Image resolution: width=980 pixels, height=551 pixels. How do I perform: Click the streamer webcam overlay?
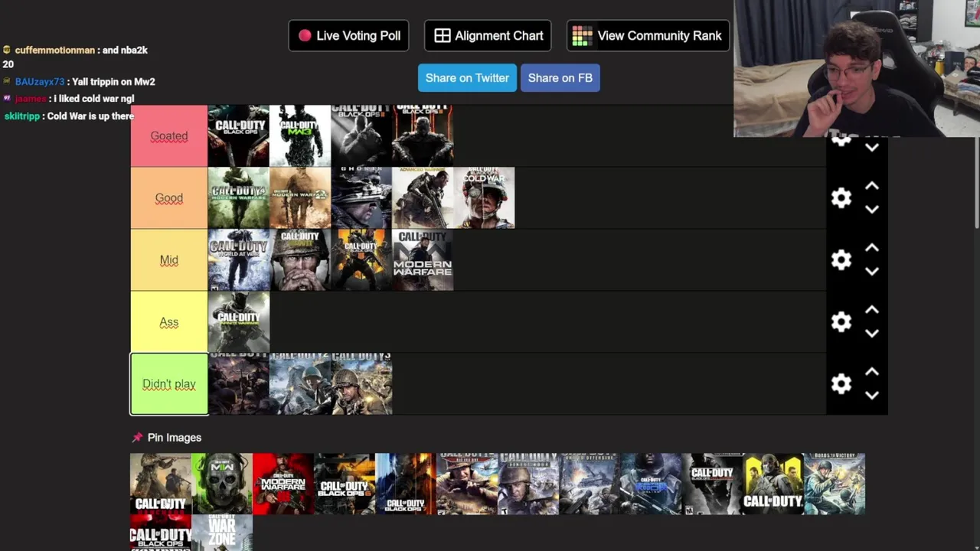pyautogui.click(x=857, y=69)
